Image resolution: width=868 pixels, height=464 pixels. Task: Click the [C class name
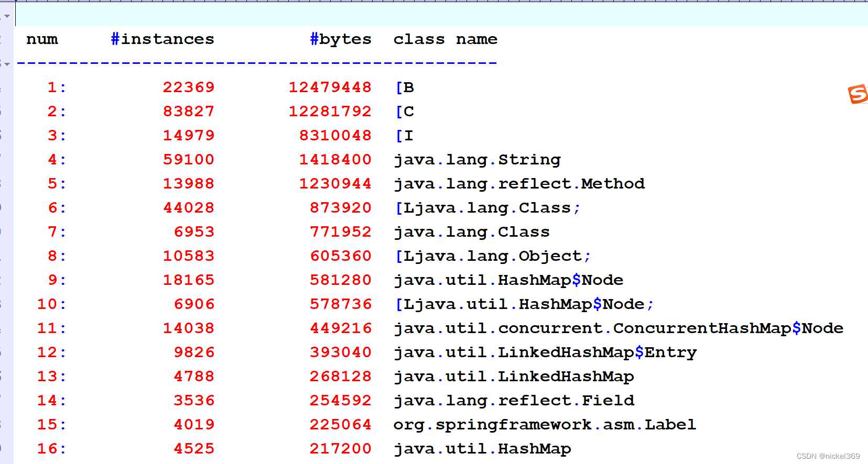tap(405, 112)
